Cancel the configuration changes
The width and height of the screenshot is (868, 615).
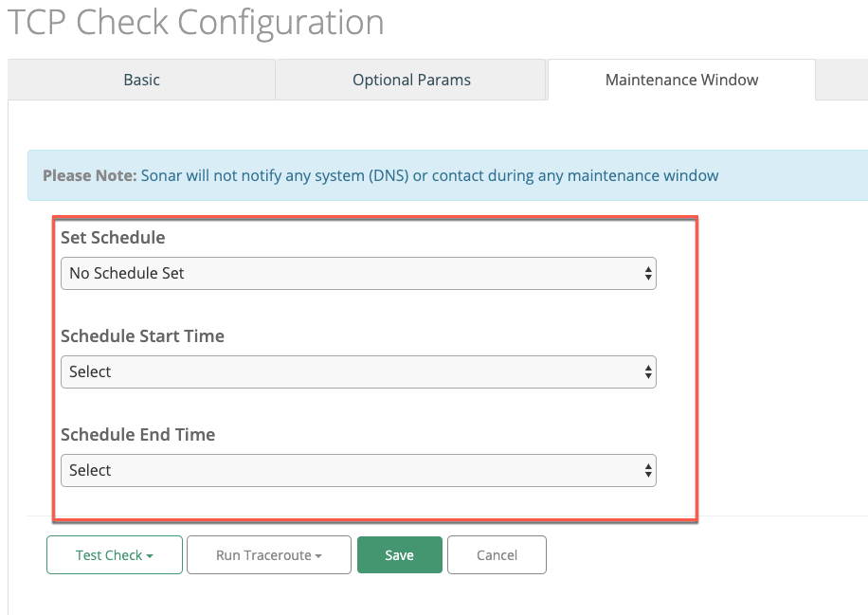[497, 554]
